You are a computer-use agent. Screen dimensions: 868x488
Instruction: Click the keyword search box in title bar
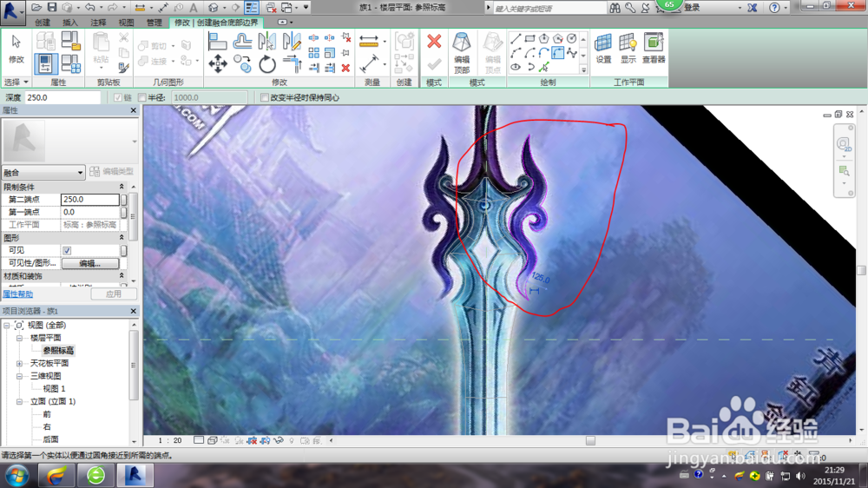549,8
